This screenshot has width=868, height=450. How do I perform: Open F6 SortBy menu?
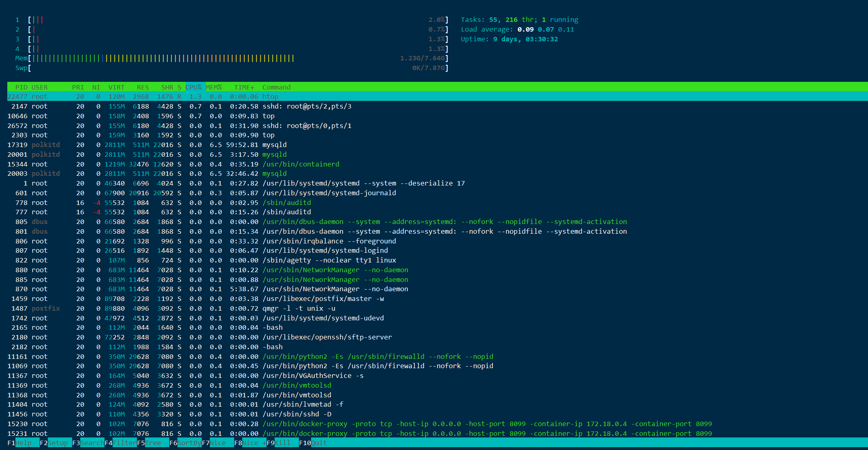pos(186,443)
